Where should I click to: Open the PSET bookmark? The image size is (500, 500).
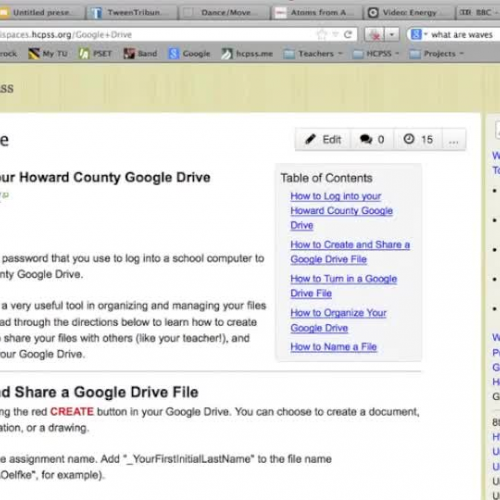click(x=95, y=54)
